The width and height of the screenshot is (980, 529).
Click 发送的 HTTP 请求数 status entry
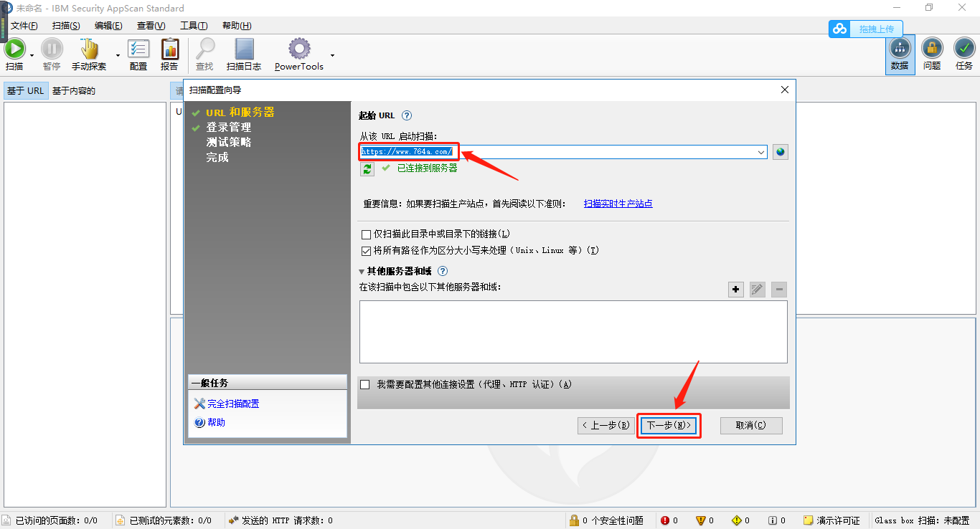pyautogui.click(x=280, y=520)
